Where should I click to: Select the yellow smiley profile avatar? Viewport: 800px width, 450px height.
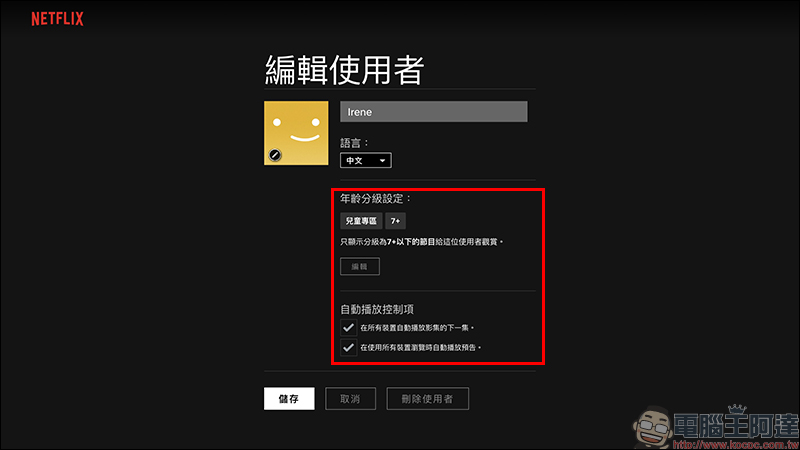(296, 133)
